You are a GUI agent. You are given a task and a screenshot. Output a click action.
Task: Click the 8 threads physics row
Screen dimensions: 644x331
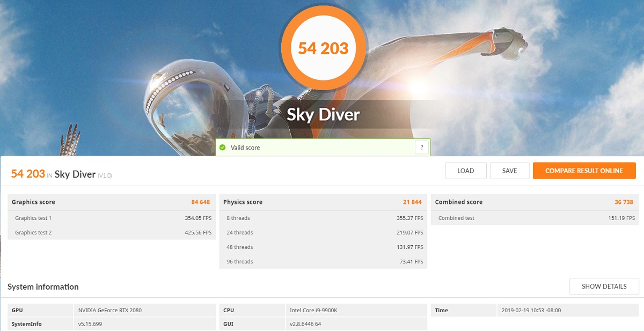pos(323,218)
